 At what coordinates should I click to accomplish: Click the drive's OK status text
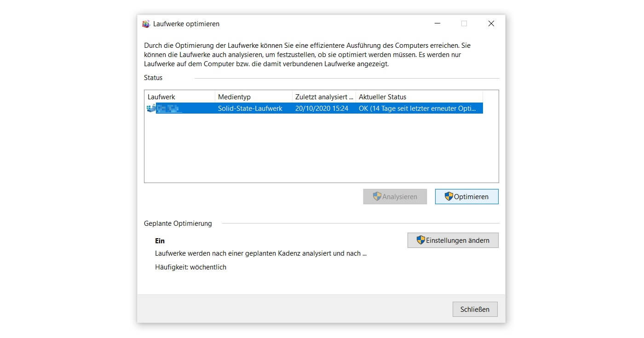[x=419, y=108]
